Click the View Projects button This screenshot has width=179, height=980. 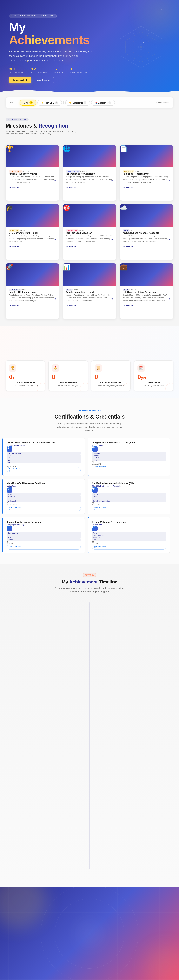pyautogui.click(x=43, y=80)
